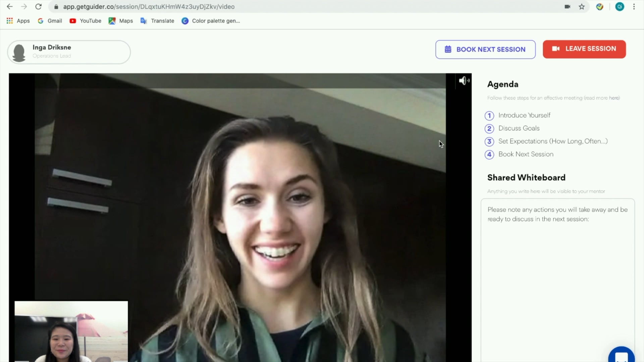Click the calendar icon in Book Next Session

(x=448, y=49)
